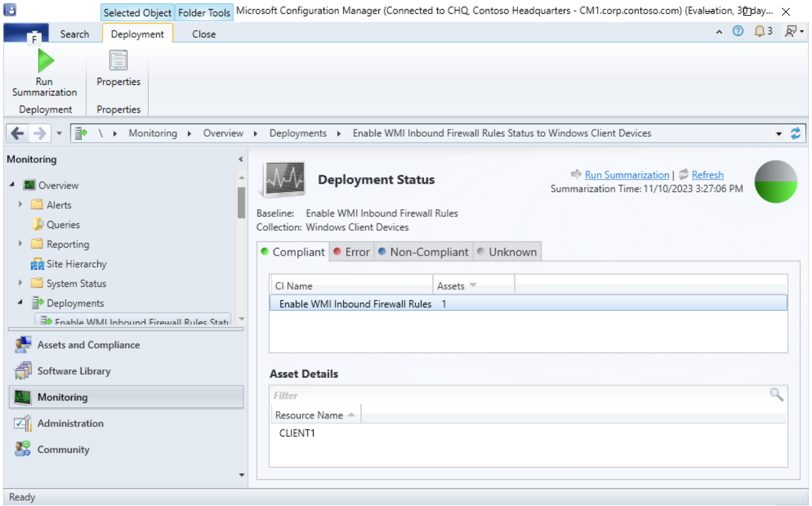Click the Alerts folder icon

tap(37, 205)
